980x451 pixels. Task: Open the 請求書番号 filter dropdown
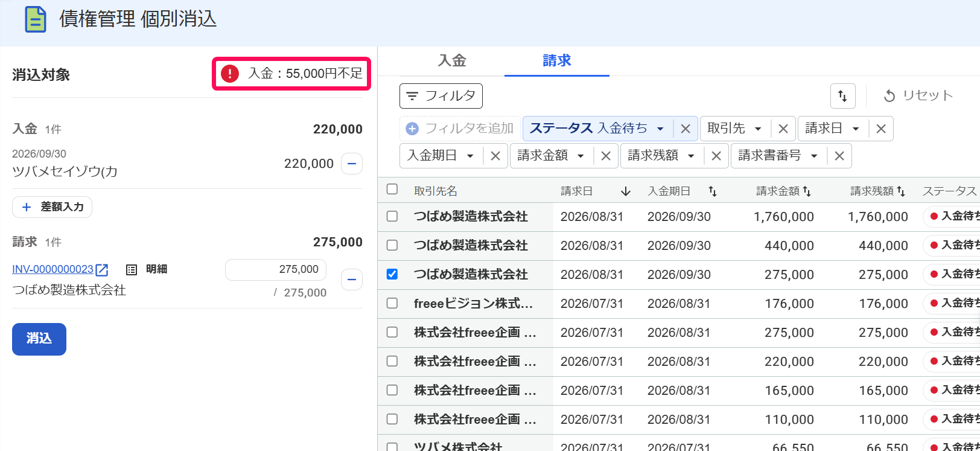pyautogui.click(x=778, y=156)
